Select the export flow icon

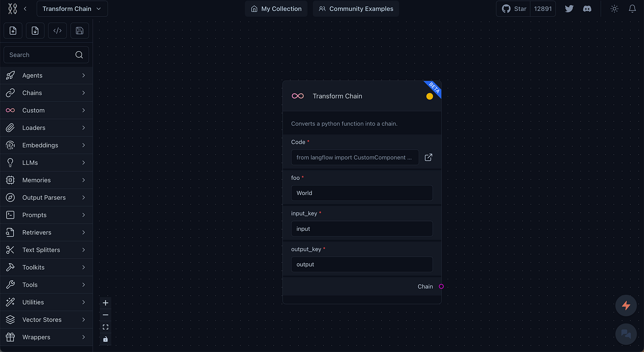pyautogui.click(x=35, y=30)
